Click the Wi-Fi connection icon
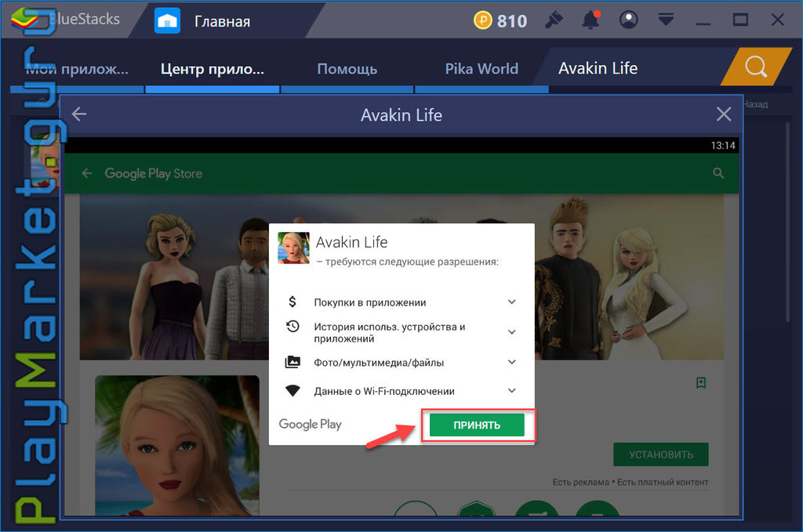 click(292, 391)
